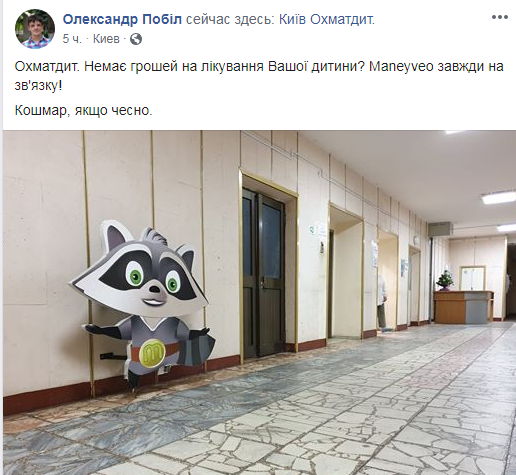Click the M badge on raccoon belt
This screenshot has width=516, height=475.
pos(152,352)
